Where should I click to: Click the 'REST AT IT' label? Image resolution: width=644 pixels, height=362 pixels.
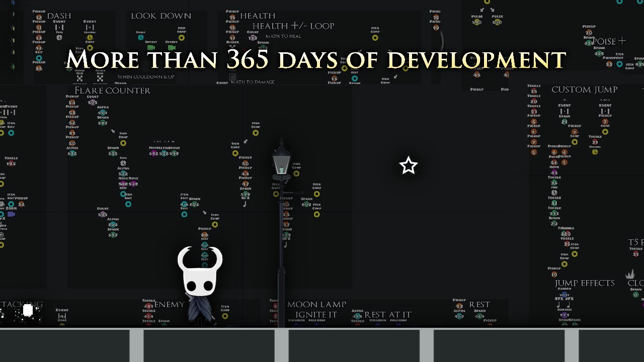pyautogui.click(x=388, y=315)
